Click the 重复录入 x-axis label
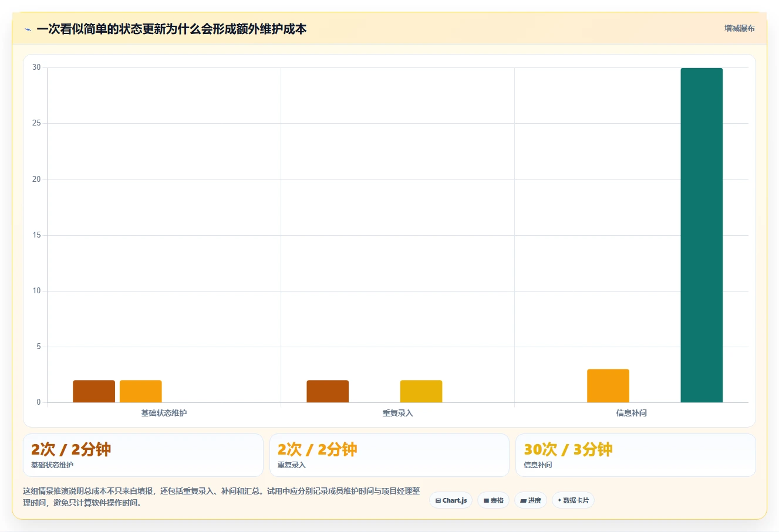Screen dimensions: 779x532 [x=397, y=413]
